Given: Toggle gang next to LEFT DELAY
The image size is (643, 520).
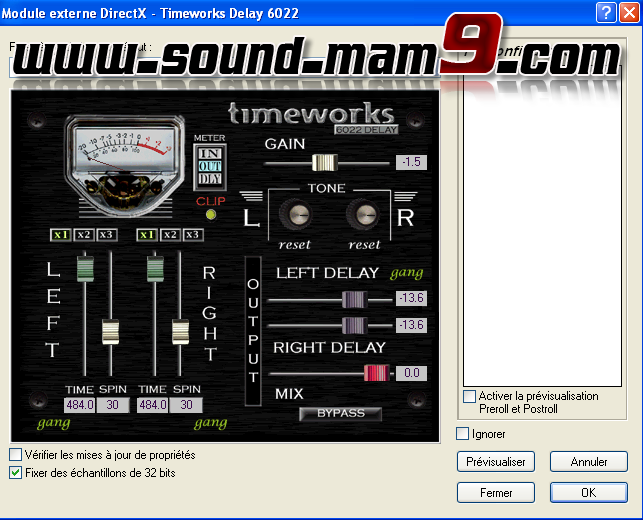Looking at the screenshot, I should [x=406, y=273].
